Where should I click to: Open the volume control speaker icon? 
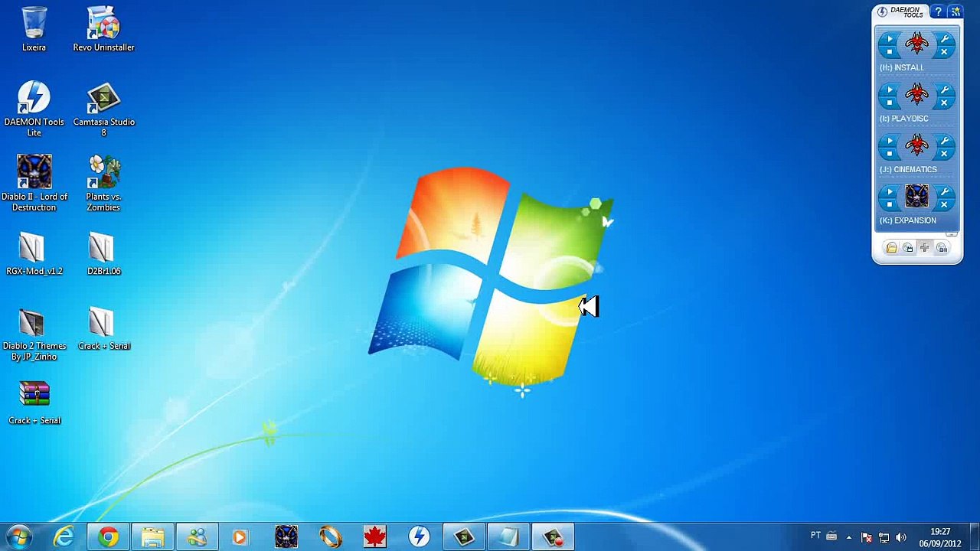[900, 537]
